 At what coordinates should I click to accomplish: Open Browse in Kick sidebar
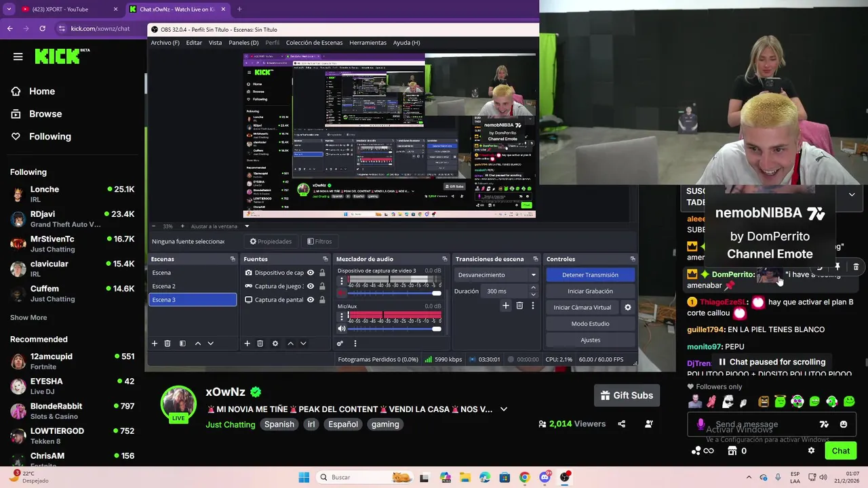tap(45, 114)
